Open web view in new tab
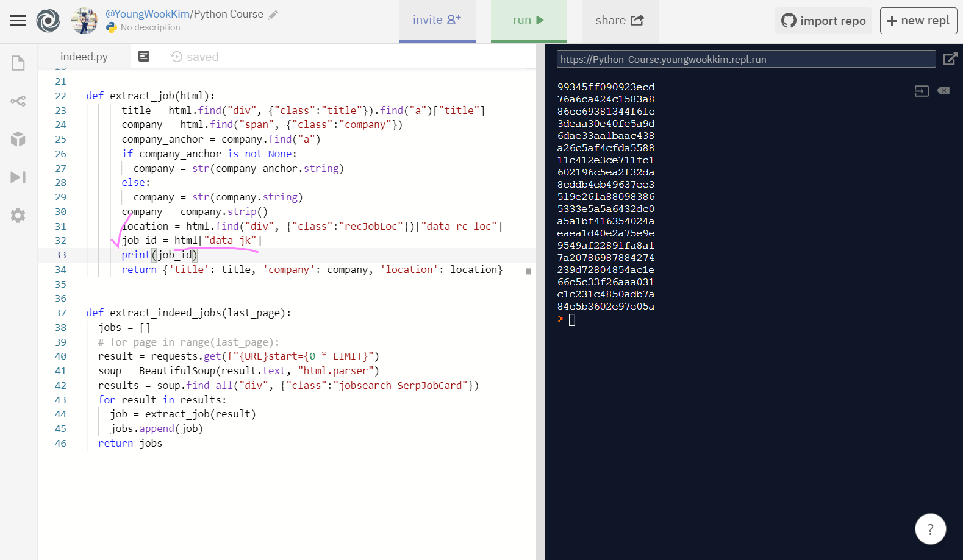Image resolution: width=963 pixels, height=560 pixels. tap(950, 59)
